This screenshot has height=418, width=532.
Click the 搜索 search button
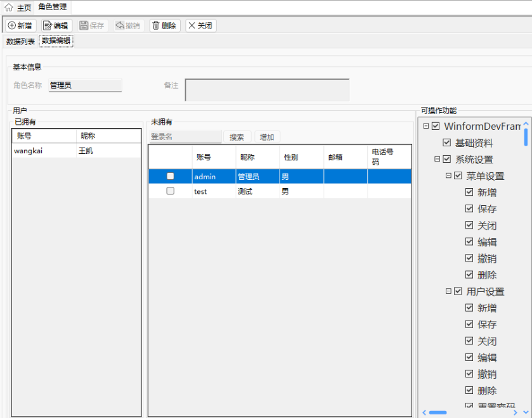[x=237, y=137]
